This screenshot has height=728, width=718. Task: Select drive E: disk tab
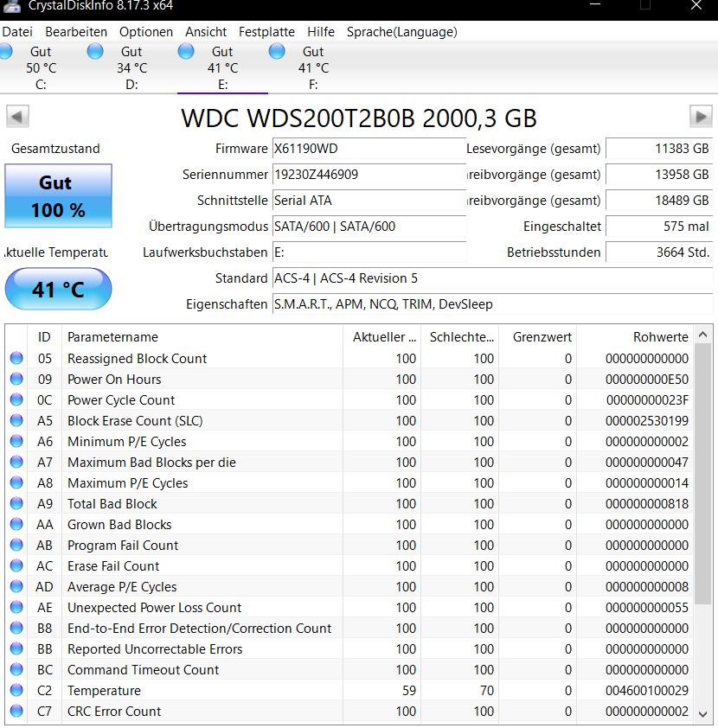pyautogui.click(x=222, y=67)
